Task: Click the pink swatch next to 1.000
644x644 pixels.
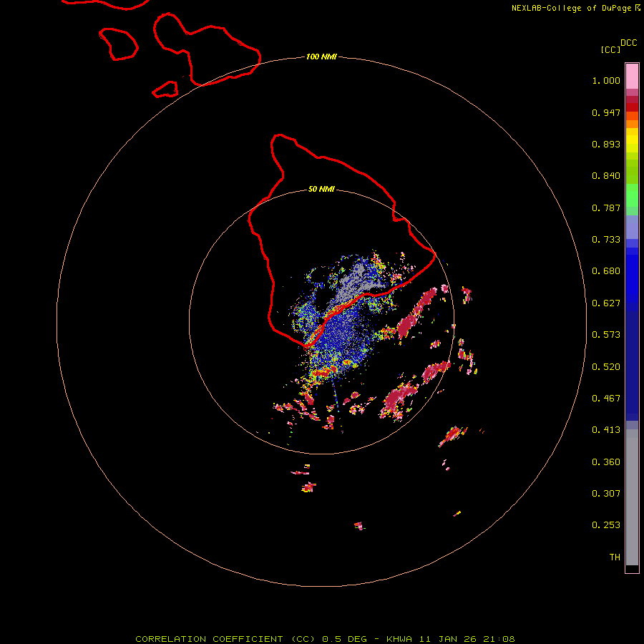Action: [x=632, y=77]
